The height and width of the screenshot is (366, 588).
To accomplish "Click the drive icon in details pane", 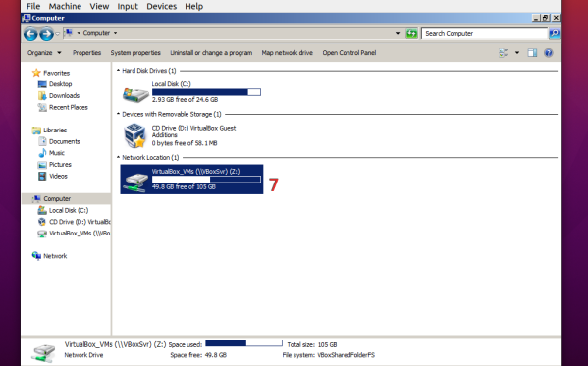I will (x=43, y=352).
